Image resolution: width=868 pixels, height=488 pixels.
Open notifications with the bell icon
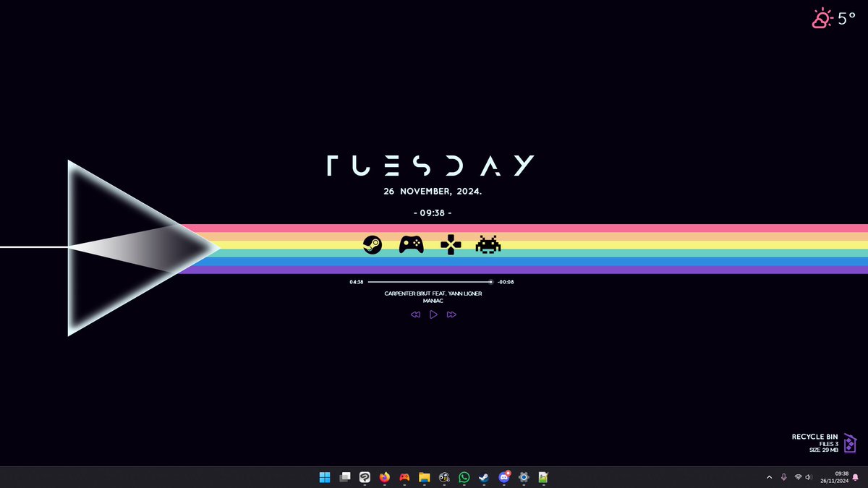pos(856,477)
